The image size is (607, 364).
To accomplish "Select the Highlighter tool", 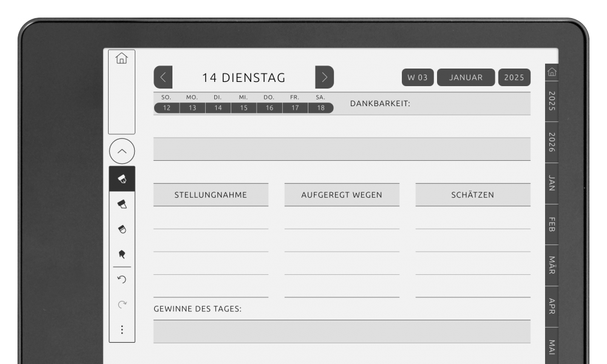I will [x=122, y=204].
